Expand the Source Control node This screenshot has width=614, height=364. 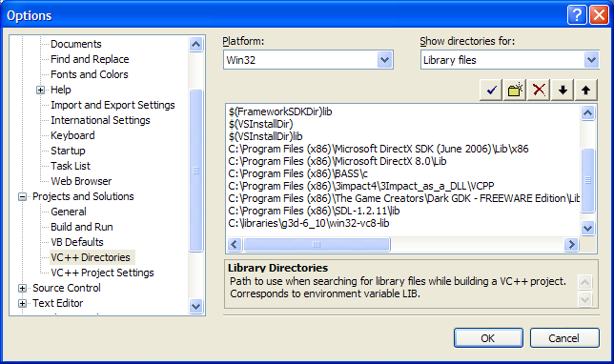click(x=22, y=288)
